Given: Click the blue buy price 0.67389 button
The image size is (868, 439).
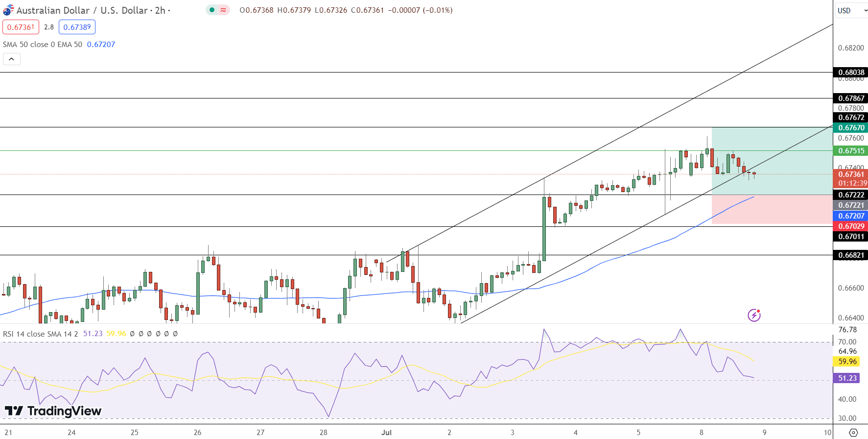Looking at the screenshot, I should 77,27.
